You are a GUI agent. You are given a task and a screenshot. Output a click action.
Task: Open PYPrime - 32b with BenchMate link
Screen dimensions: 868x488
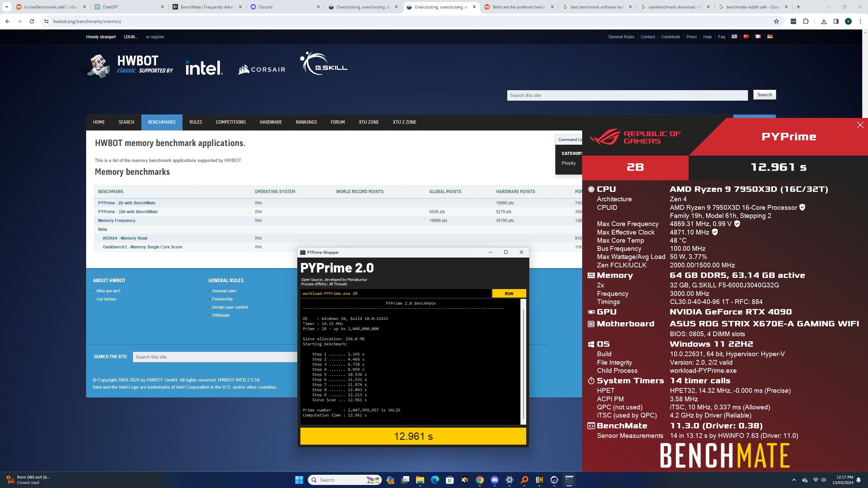tap(128, 212)
